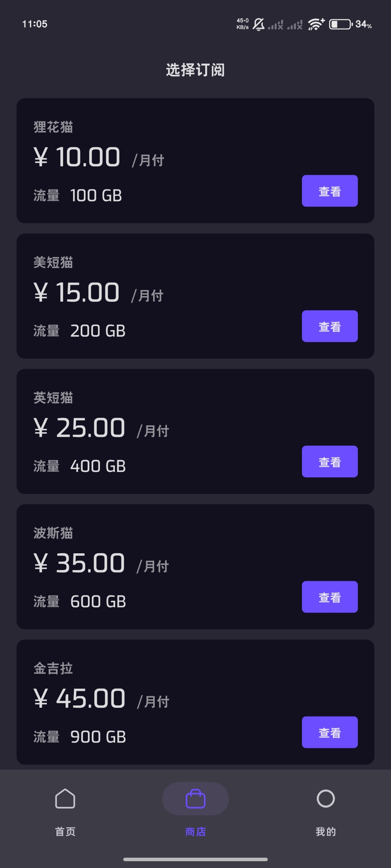
Task: Select the 商店 tab label
Action: coord(195,831)
